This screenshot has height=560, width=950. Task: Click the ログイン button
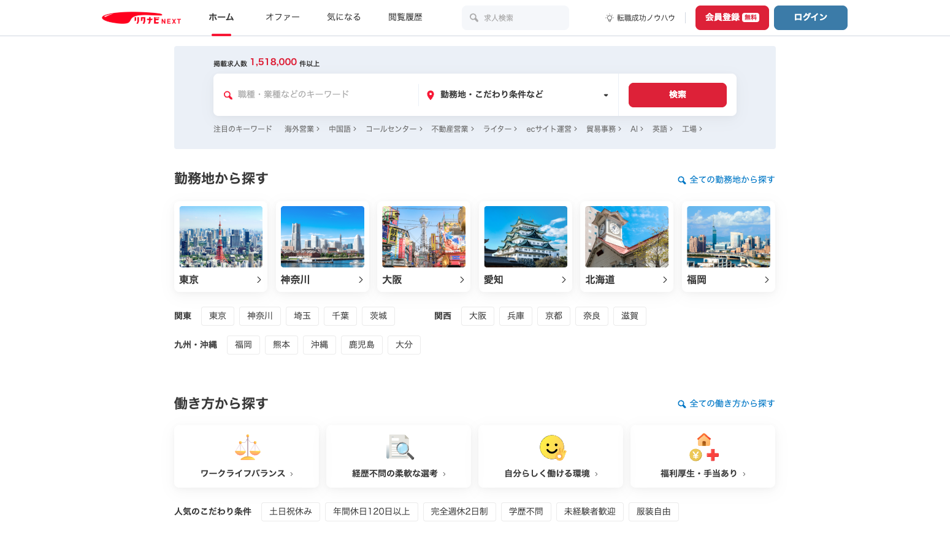[x=810, y=18]
